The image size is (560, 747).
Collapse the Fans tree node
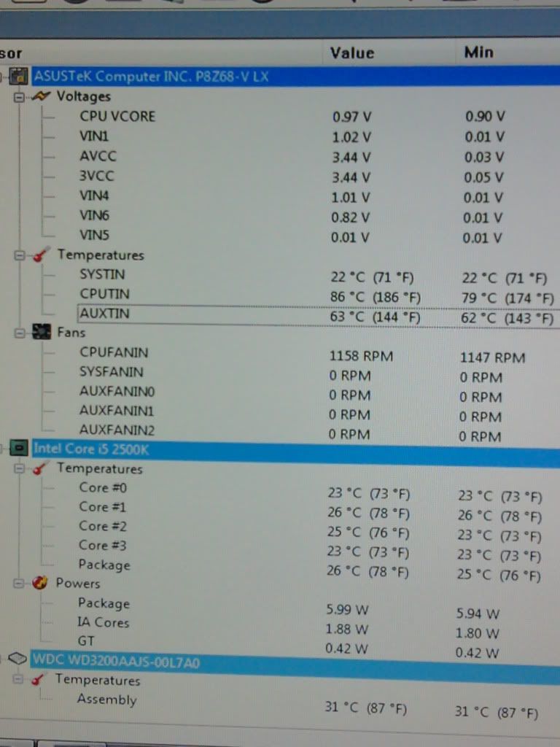click(x=20, y=333)
